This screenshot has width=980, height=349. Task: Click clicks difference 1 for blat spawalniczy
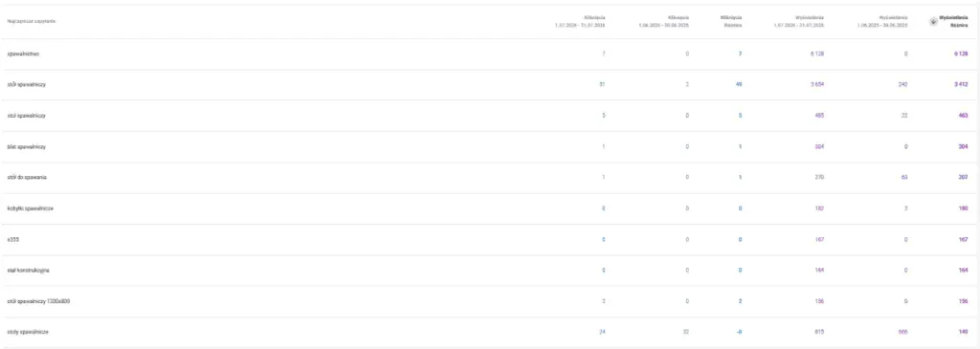pos(740,146)
